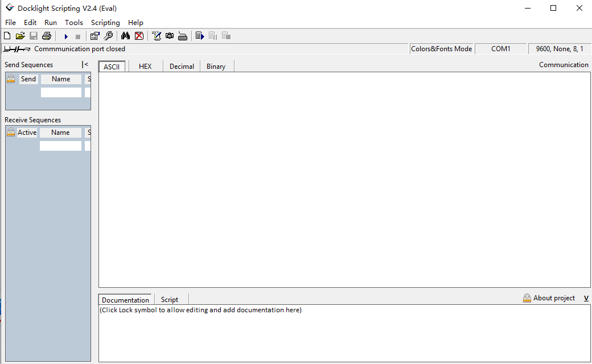Click the 9600, None, 8, 1 settings field
This screenshot has height=364, width=592.
click(560, 49)
